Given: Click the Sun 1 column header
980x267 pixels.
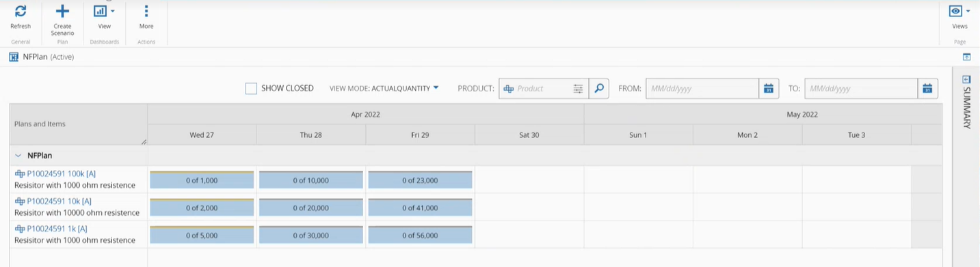Looking at the screenshot, I should coord(638,135).
